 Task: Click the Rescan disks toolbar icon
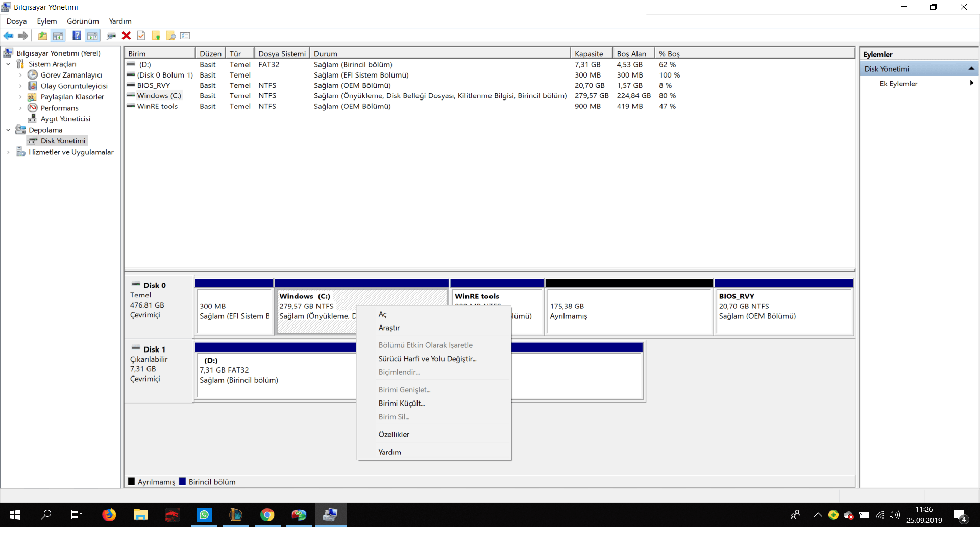[x=111, y=36]
